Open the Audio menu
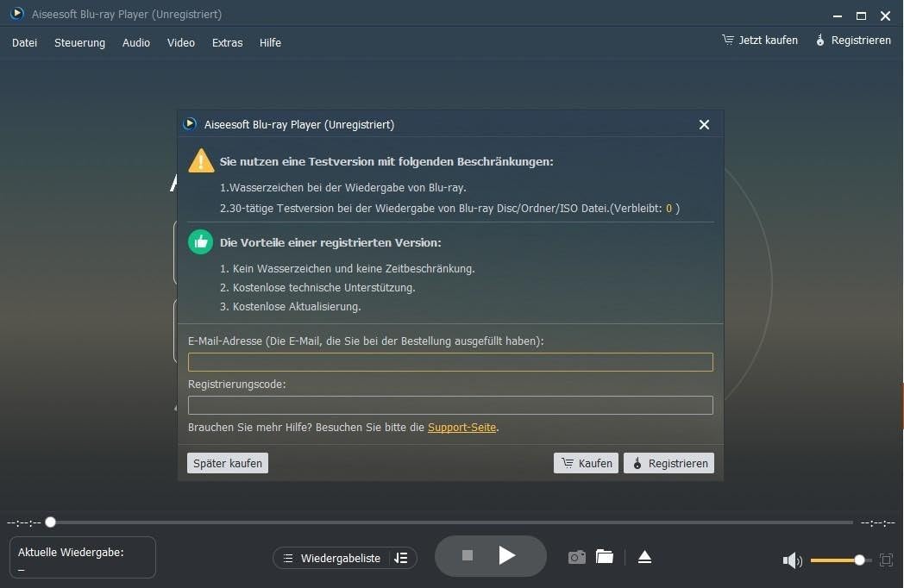Screen dimensions: 904x588 [136, 42]
